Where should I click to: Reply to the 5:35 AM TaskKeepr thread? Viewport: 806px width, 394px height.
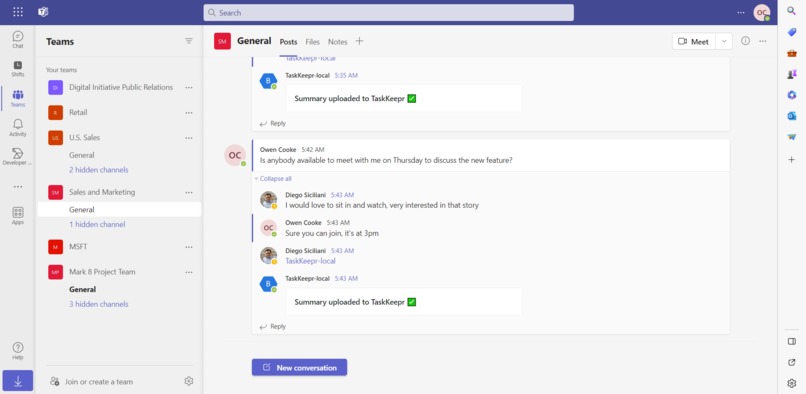pos(272,123)
